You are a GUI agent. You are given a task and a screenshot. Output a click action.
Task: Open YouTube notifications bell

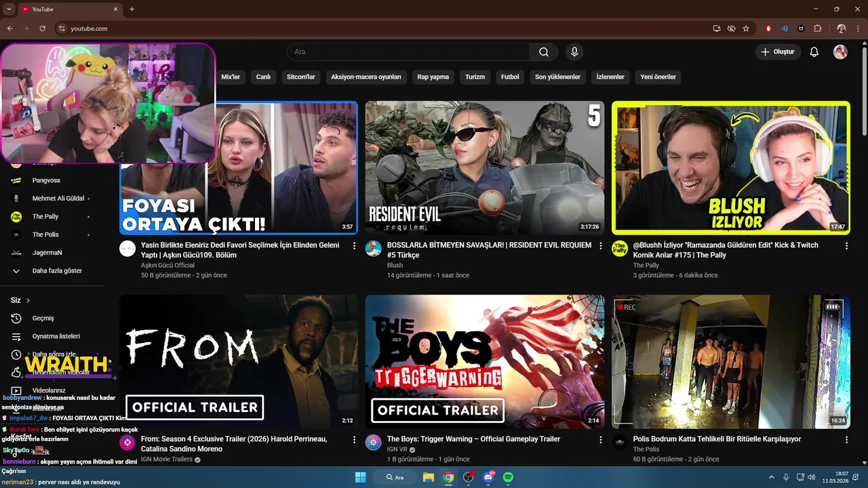click(x=814, y=52)
